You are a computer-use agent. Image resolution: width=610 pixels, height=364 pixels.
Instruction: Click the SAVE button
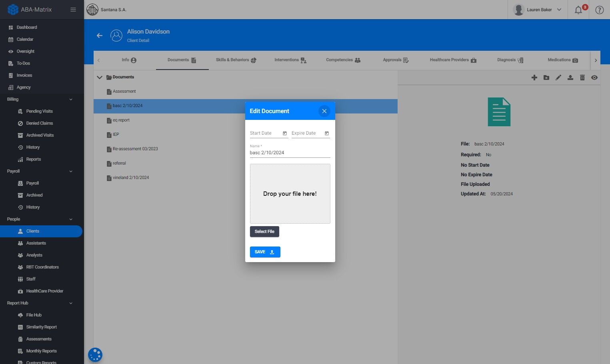[x=265, y=252]
